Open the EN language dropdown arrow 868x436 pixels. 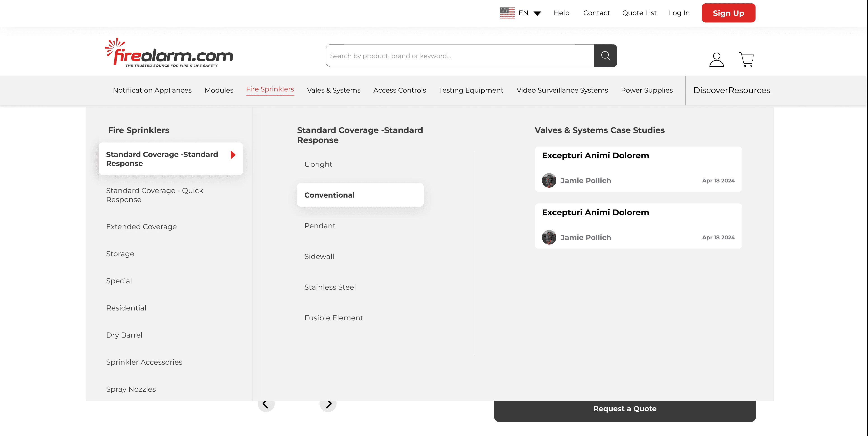point(537,13)
